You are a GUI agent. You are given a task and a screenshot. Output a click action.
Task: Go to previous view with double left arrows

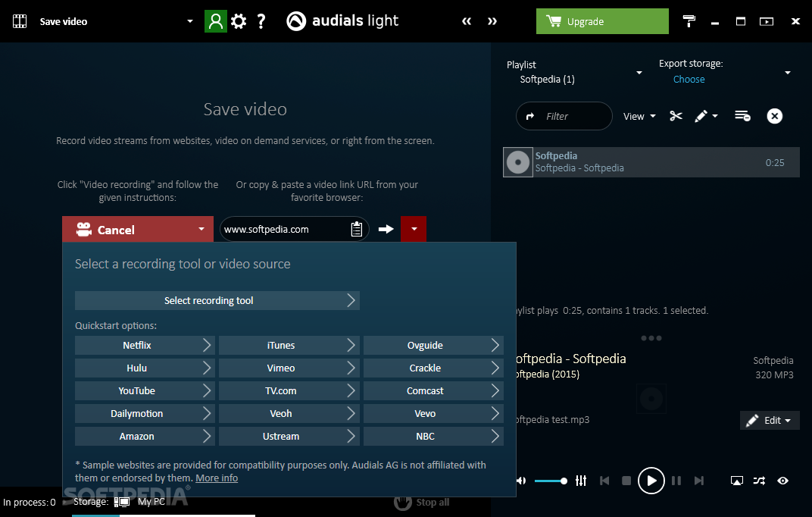coord(467,21)
